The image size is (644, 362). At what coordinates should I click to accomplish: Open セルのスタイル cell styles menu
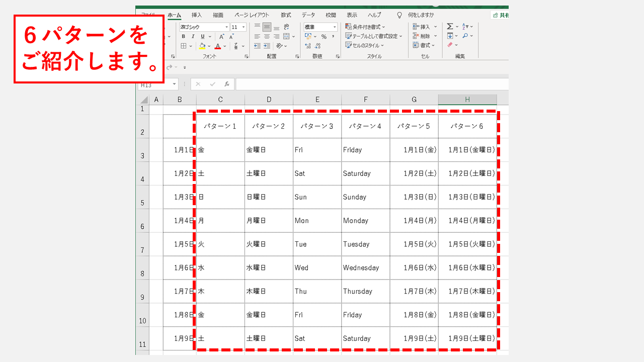[365, 45]
